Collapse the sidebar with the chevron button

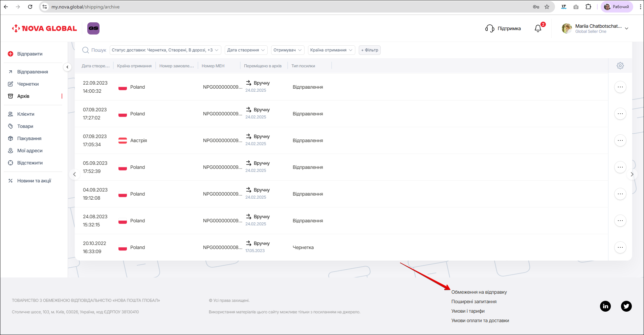67,67
